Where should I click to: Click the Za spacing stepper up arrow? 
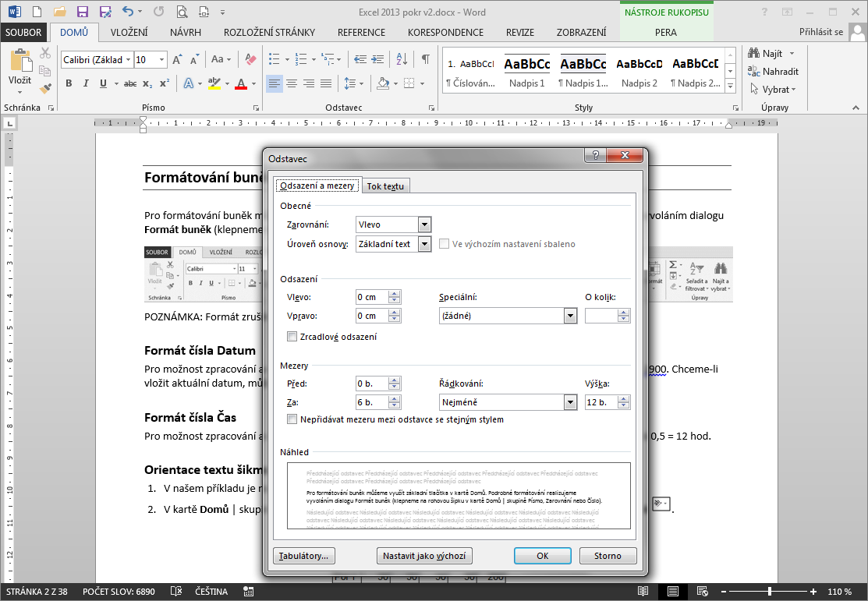click(394, 399)
